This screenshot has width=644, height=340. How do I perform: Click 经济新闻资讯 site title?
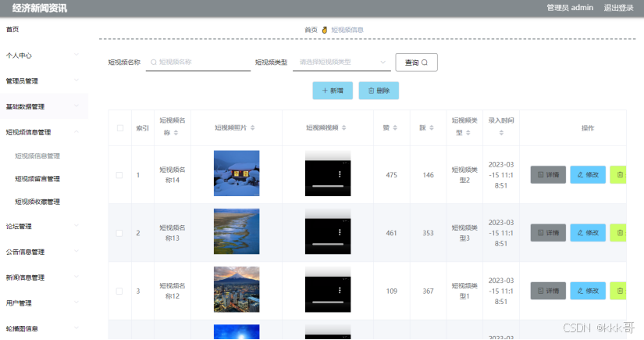[40, 9]
